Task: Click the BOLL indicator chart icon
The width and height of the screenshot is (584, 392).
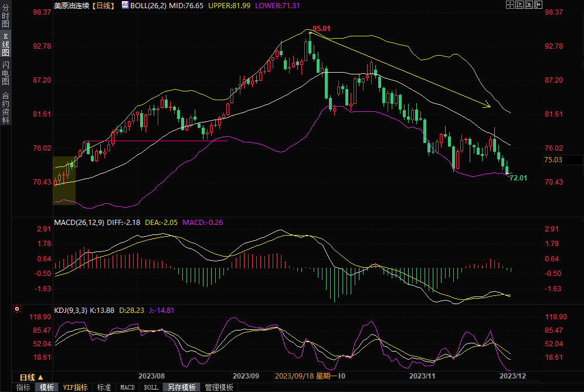Action: [125, 5]
